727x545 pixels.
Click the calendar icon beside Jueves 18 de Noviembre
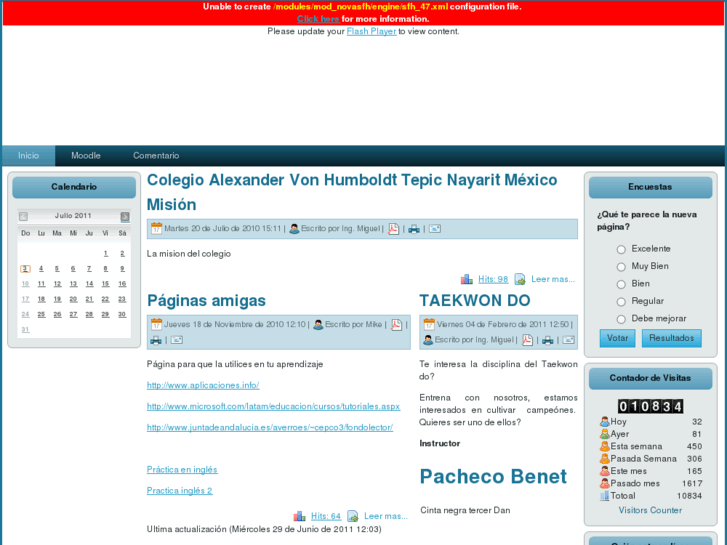[156, 324]
